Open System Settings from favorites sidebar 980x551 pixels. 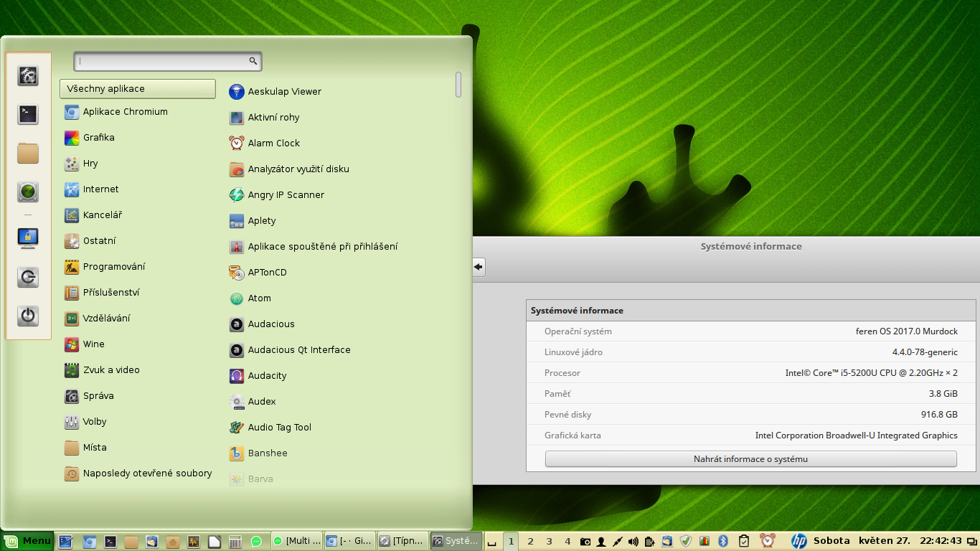point(28,75)
